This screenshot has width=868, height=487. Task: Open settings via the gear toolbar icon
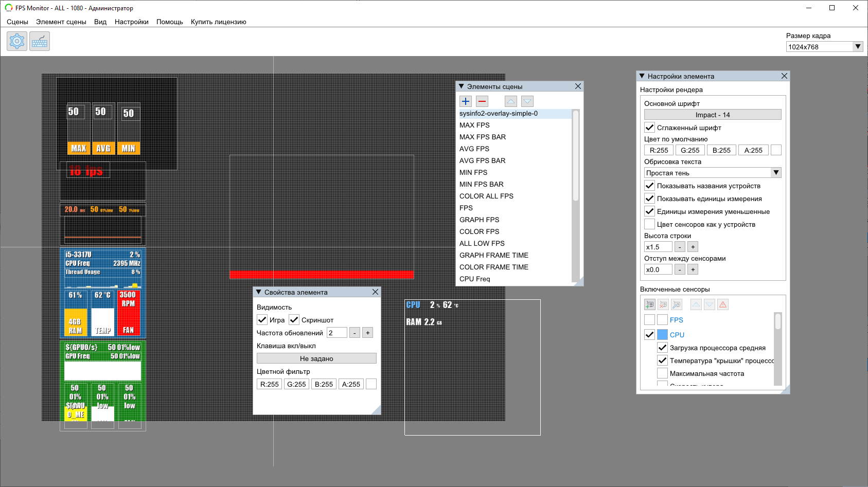coord(17,41)
